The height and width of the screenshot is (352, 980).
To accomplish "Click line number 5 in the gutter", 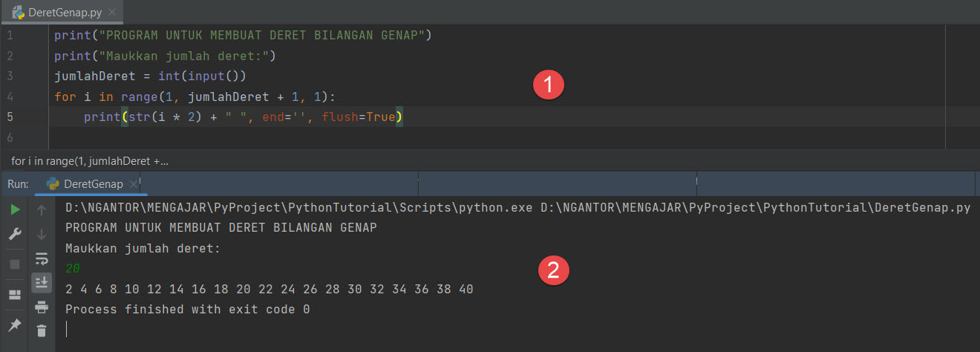I will click(x=9, y=117).
